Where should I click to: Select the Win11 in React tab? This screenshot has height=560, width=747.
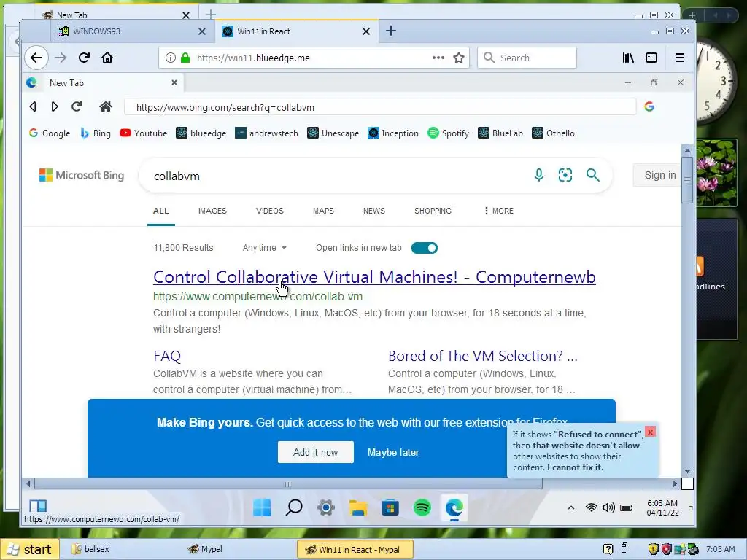pos(296,31)
